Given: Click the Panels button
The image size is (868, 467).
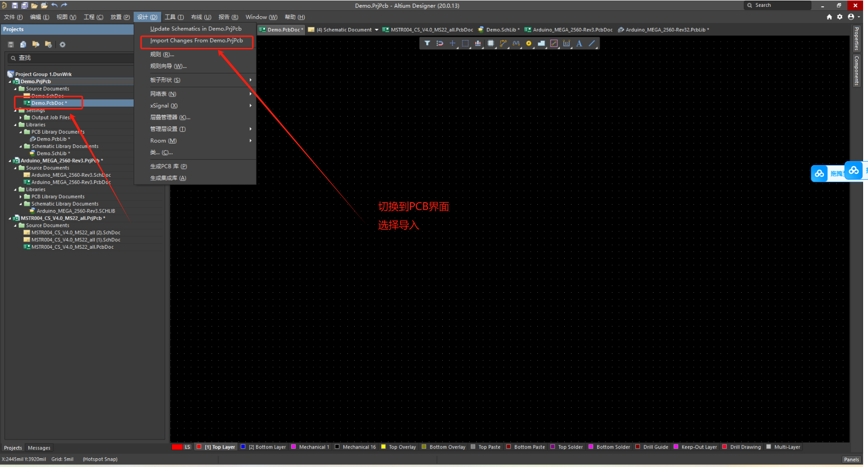Looking at the screenshot, I should pyautogui.click(x=851, y=460).
